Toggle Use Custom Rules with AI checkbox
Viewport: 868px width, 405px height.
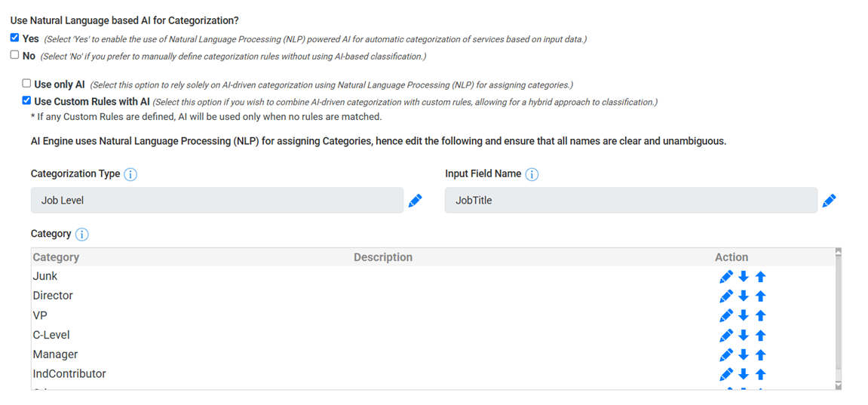pos(27,100)
